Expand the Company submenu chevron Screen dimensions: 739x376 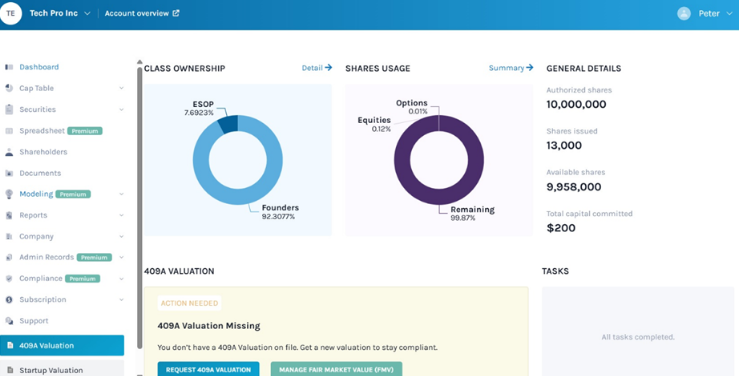122,237
